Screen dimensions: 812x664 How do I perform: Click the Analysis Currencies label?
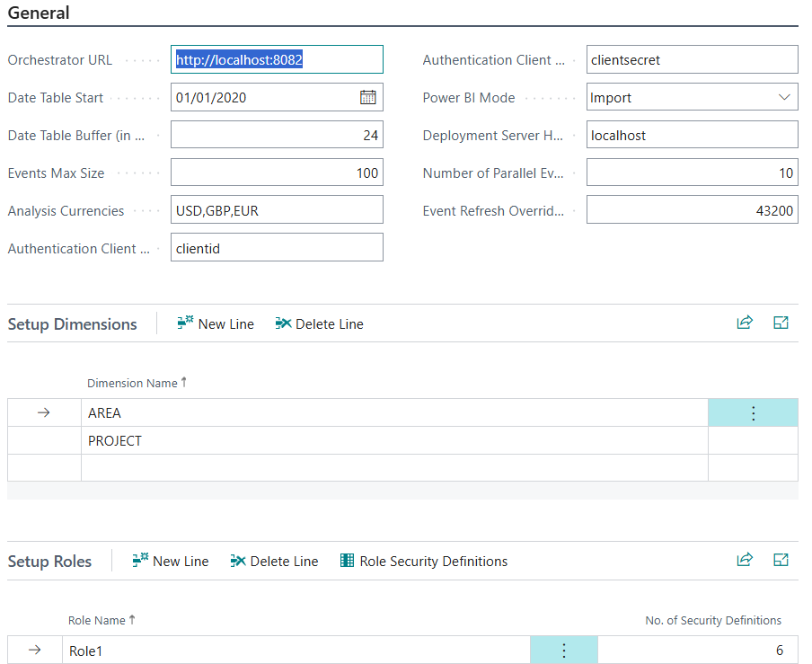pyautogui.click(x=66, y=211)
